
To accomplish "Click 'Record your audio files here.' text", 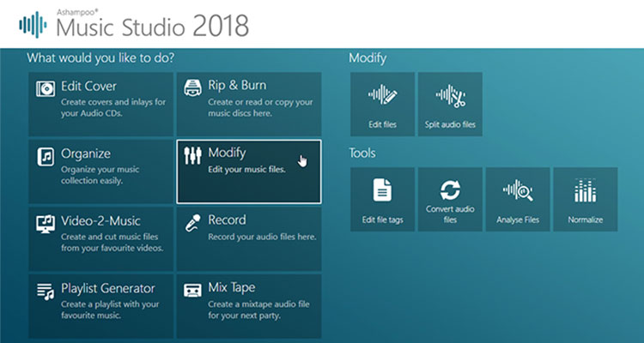I will click(x=262, y=237).
